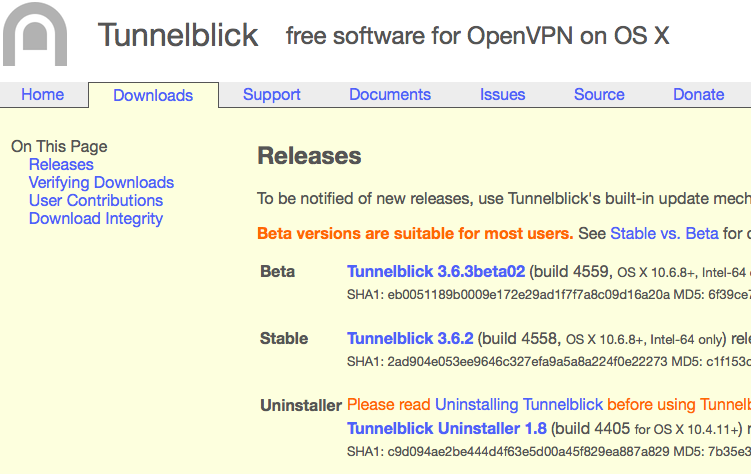Open the Documents tab
This screenshot has width=751, height=474.
coord(390,95)
